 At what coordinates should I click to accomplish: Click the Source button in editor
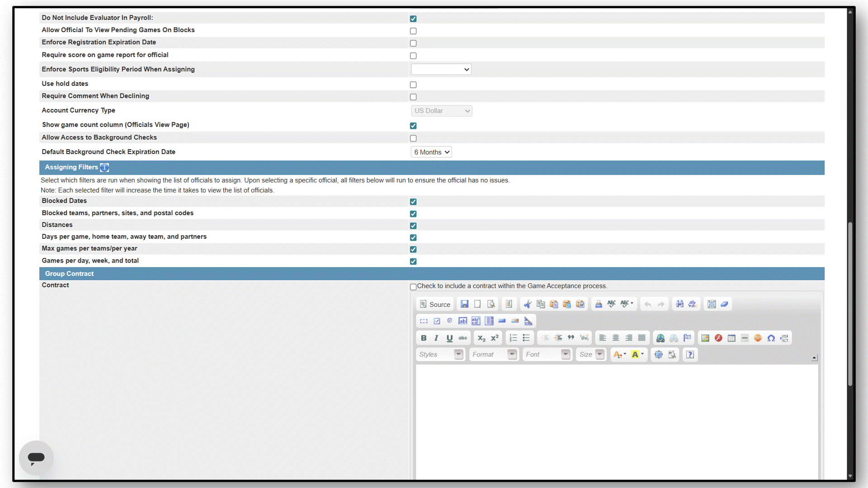tap(435, 304)
